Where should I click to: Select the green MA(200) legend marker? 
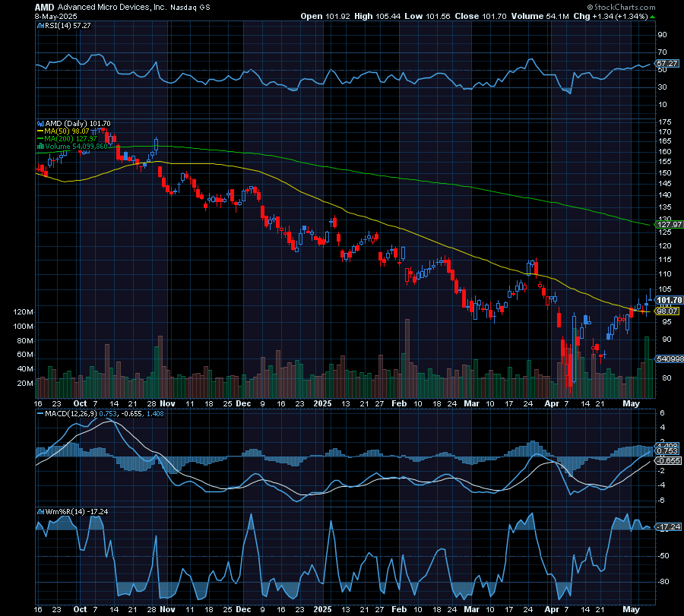(42, 137)
